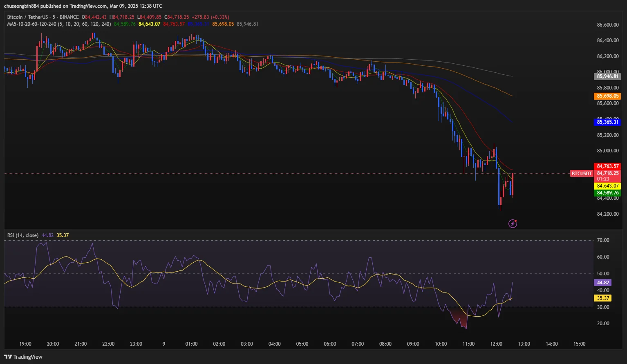Click the date marker 9 on time axis

pos(164,344)
